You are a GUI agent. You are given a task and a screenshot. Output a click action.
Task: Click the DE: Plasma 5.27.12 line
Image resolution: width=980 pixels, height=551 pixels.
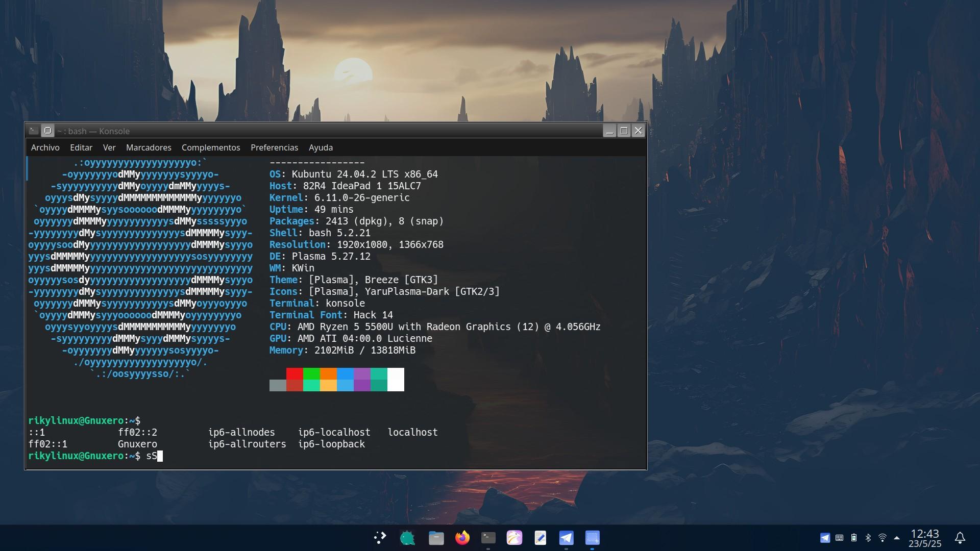pos(320,257)
